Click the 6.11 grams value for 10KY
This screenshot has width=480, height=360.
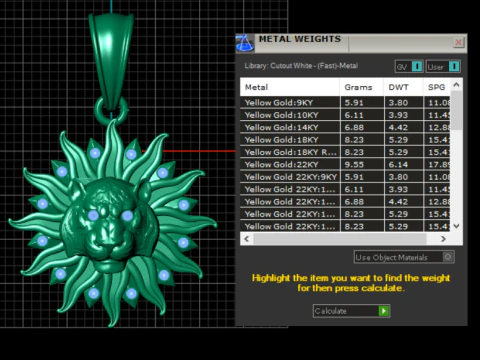coord(354,115)
